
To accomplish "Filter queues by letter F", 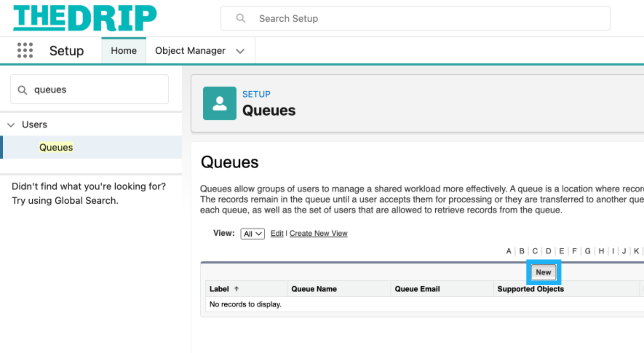I will click(574, 251).
